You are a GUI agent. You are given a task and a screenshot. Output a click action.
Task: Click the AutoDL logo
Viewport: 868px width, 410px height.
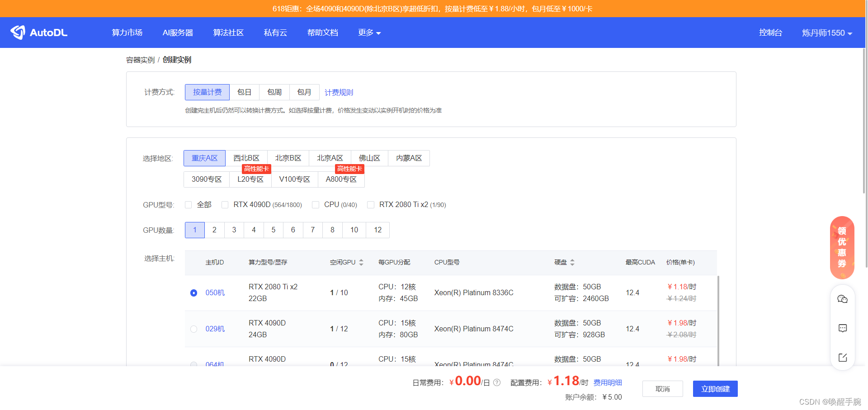click(x=39, y=33)
